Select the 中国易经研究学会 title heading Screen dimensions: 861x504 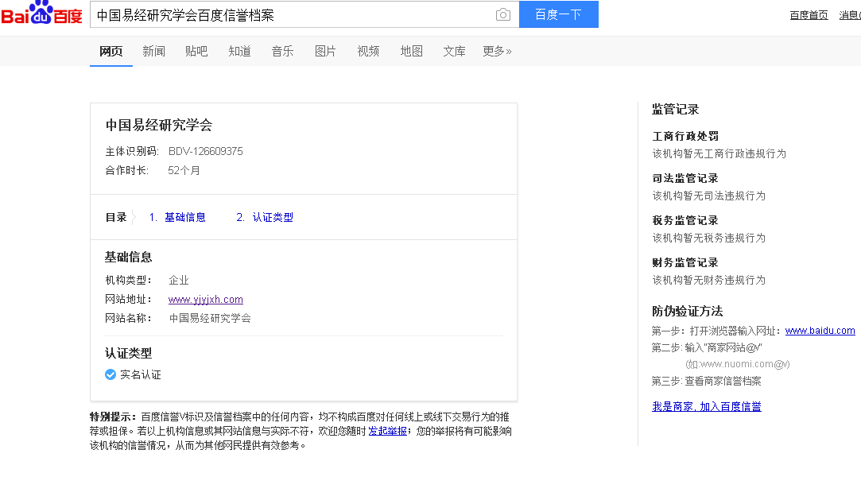(159, 125)
